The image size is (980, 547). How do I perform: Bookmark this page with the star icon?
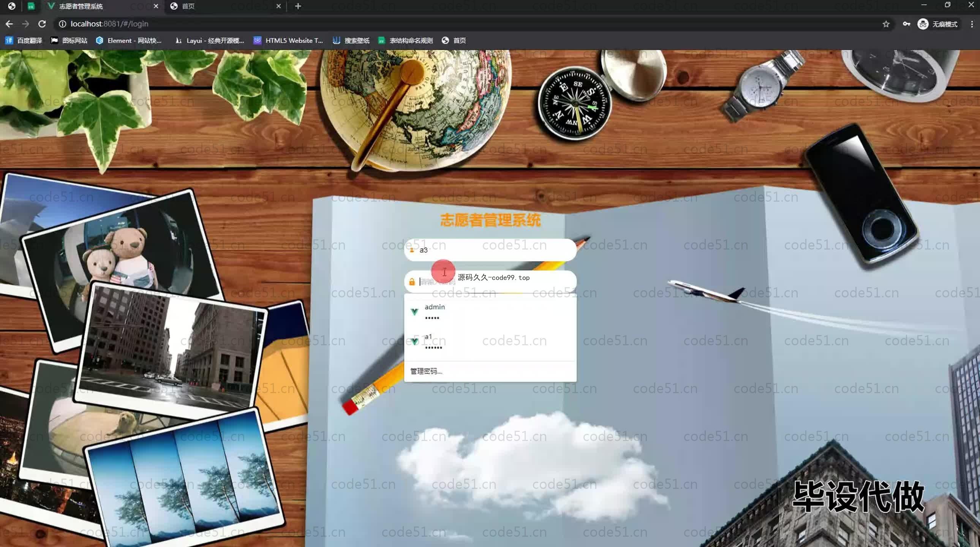pyautogui.click(x=886, y=24)
